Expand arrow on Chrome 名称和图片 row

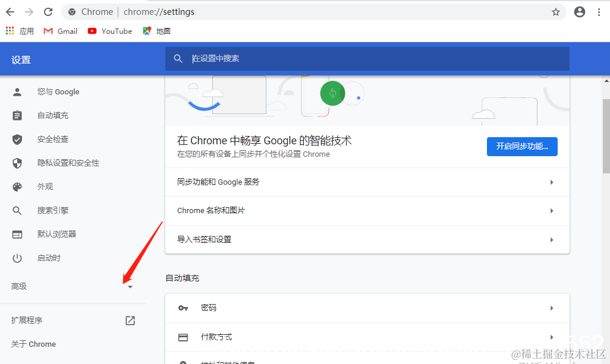552,211
